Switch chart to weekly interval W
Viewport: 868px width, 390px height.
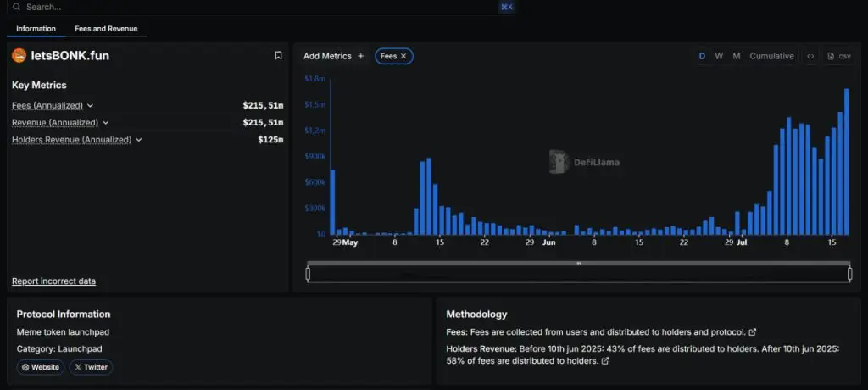click(x=719, y=56)
